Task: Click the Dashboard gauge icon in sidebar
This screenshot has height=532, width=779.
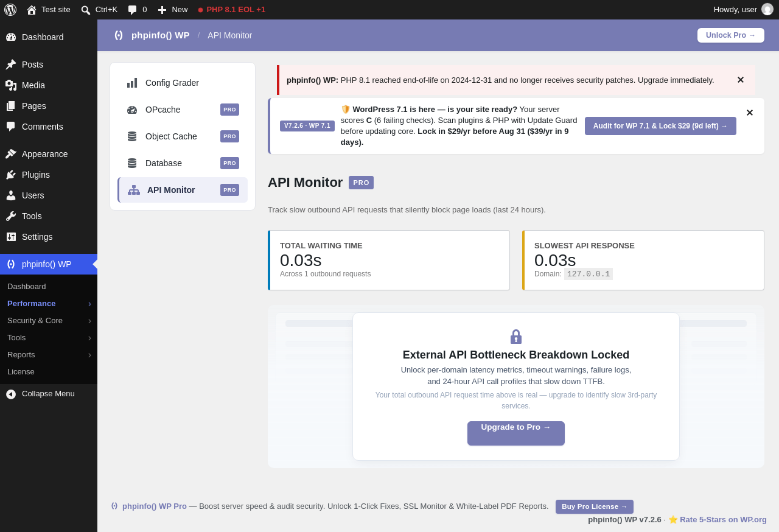Action: click(x=11, y=37)
